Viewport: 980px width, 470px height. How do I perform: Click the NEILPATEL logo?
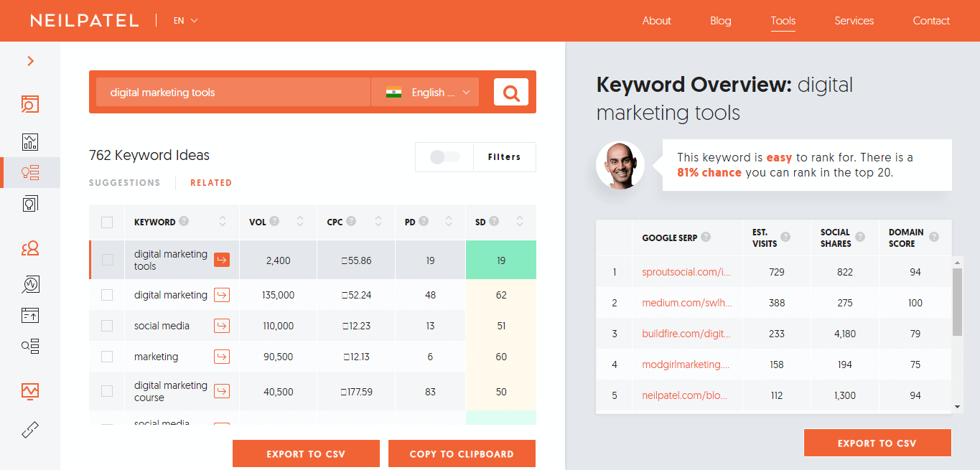(x=85, y=21)
